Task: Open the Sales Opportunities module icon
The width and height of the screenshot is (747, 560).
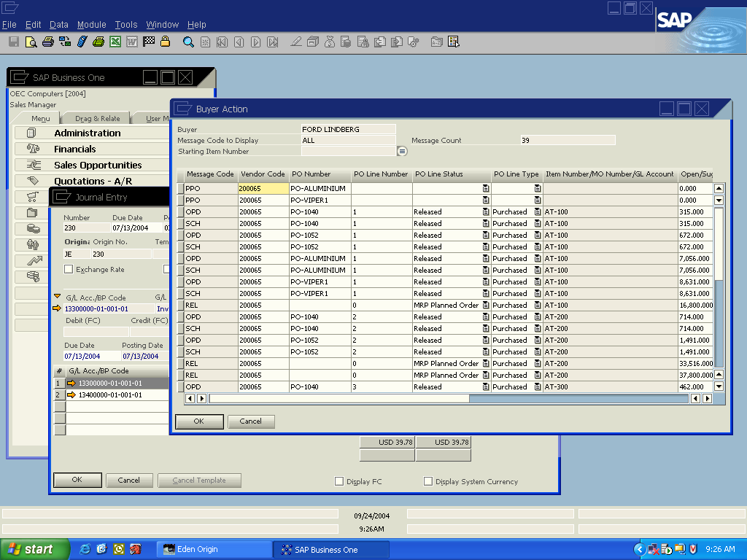Action: point(34,166)
